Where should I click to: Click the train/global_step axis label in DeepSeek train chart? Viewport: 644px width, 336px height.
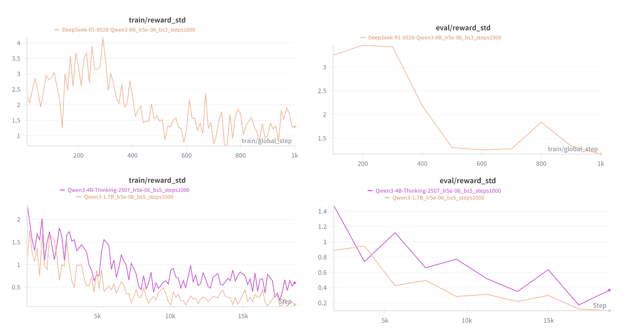tap(267, 141)
